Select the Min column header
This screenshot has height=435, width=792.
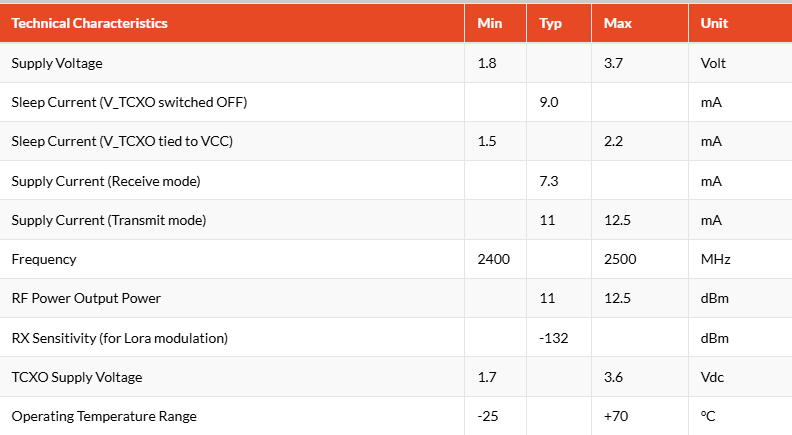(489, 23)
